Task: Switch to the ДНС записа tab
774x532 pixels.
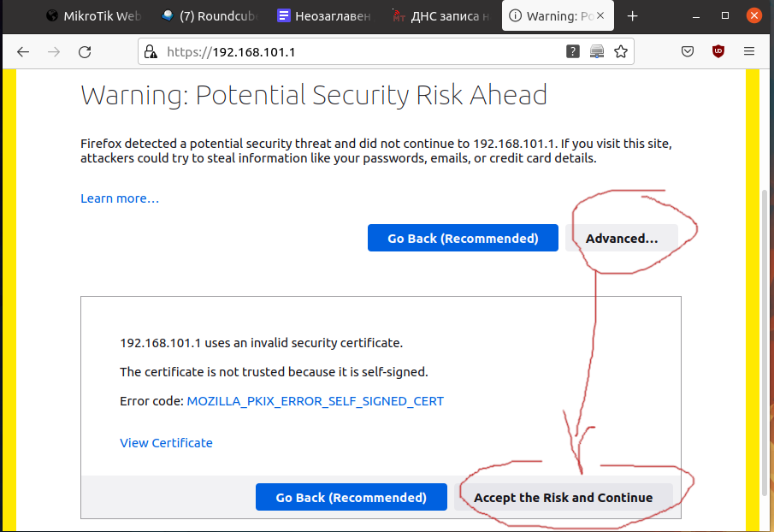Action: click(441, 15)
